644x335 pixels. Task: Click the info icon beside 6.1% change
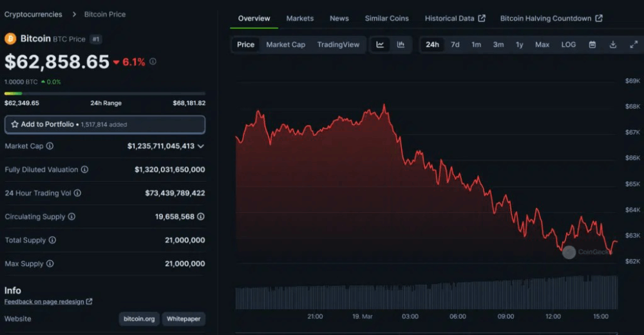pos(153,61)
